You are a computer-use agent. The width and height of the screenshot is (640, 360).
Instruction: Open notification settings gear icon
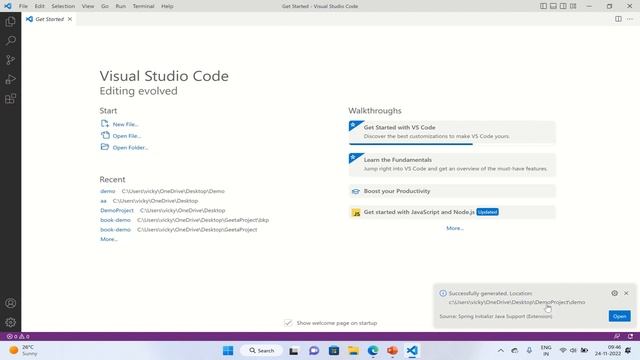(614, 293)
